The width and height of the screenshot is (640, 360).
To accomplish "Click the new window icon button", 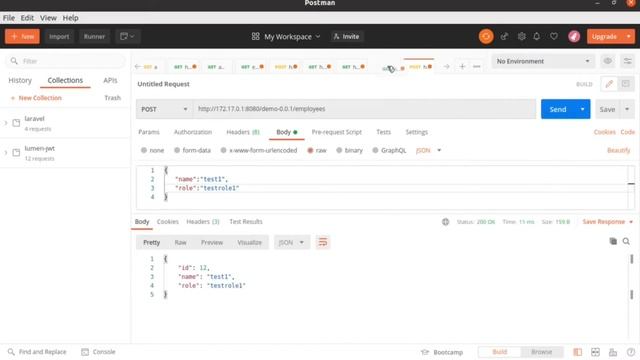I will [x=127, y=36].
